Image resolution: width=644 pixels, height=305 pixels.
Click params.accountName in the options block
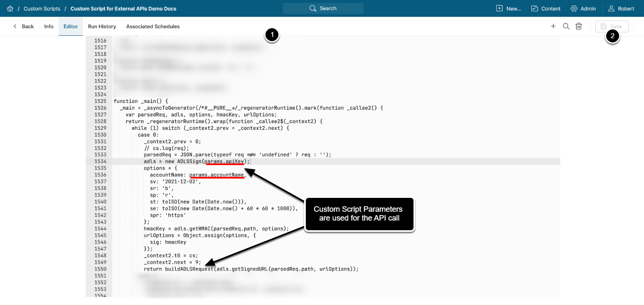click(217, 175)
